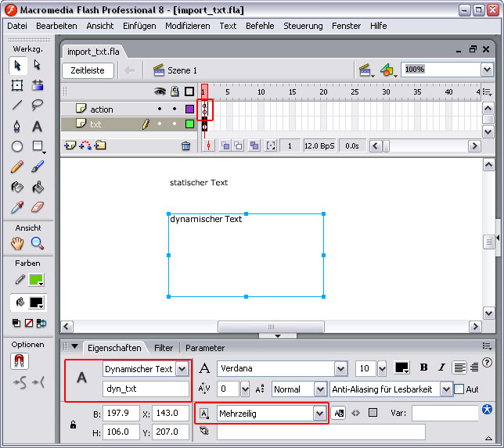Toggle render text as HTML button
Screen dimensions: 504x448
click(x=355, y=413)
